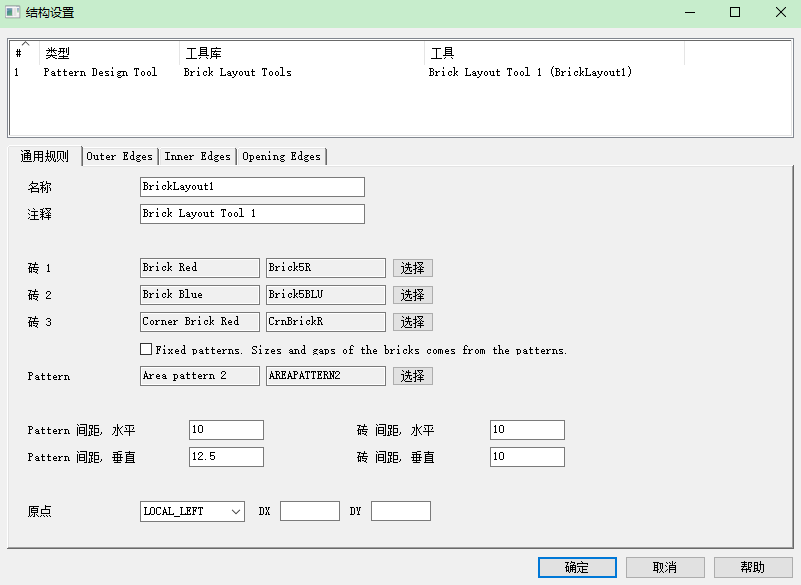Click the Corner Brick Red field
The height and width of the screenshot is (585, 801).
click(200, 322)
